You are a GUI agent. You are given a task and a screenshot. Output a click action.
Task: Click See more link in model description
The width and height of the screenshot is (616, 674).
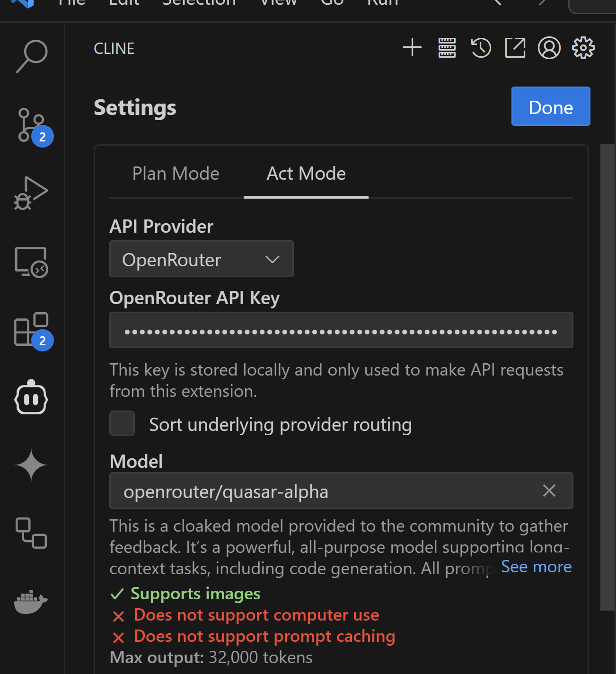click(x=536, y=567)
